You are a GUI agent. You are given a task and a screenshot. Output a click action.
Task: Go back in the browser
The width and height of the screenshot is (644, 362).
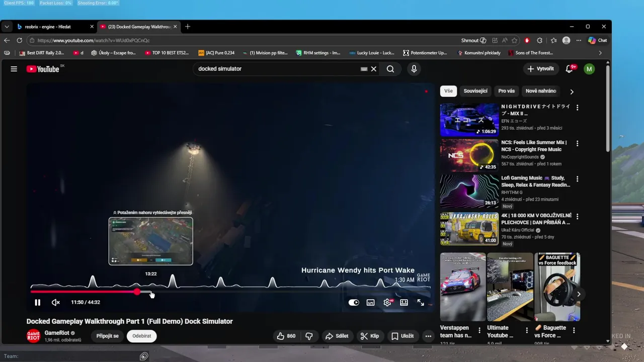coord(7,40)
